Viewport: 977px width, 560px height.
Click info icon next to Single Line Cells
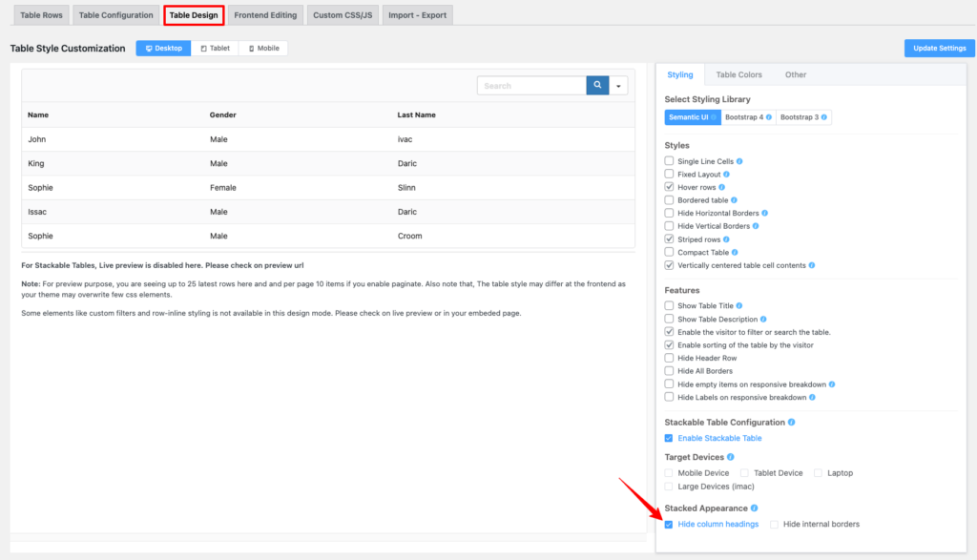pos(739,161)
